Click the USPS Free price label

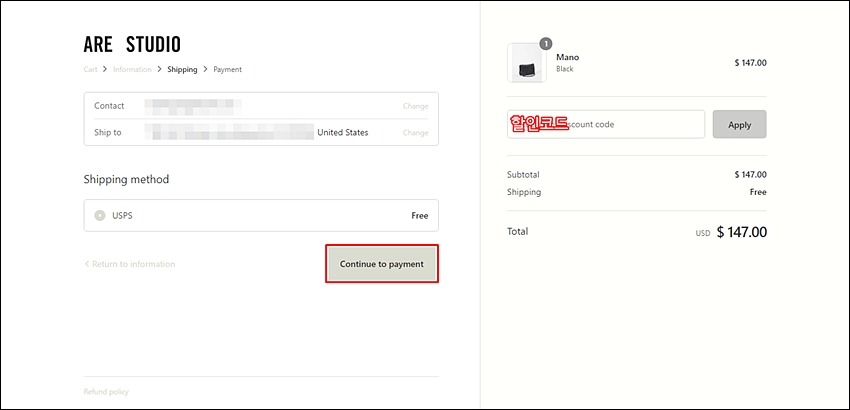click(420, 216)
